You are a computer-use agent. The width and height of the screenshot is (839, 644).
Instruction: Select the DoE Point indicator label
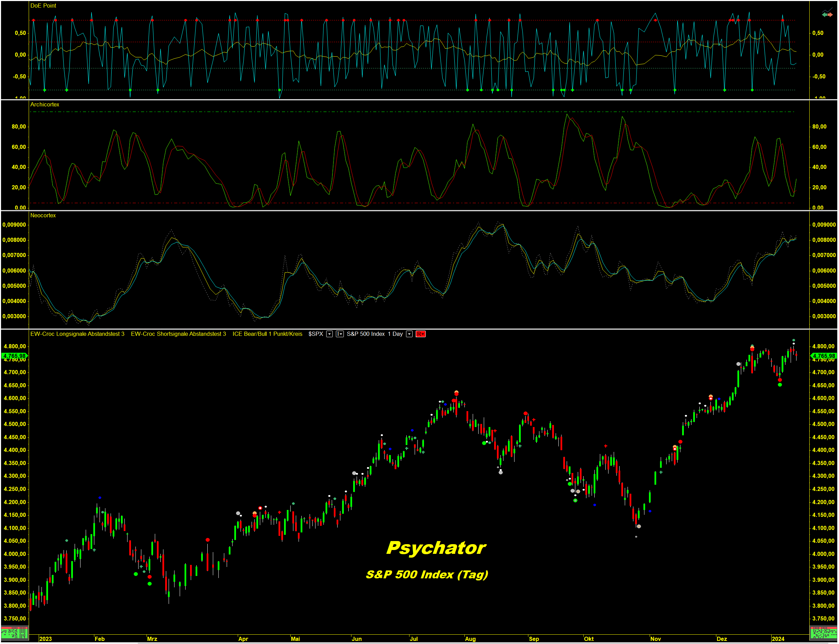point(43,6)
